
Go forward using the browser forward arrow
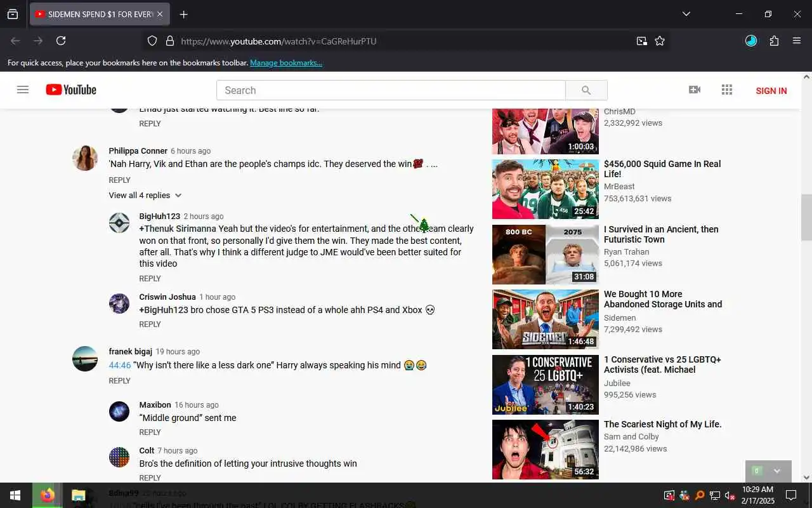38,41
